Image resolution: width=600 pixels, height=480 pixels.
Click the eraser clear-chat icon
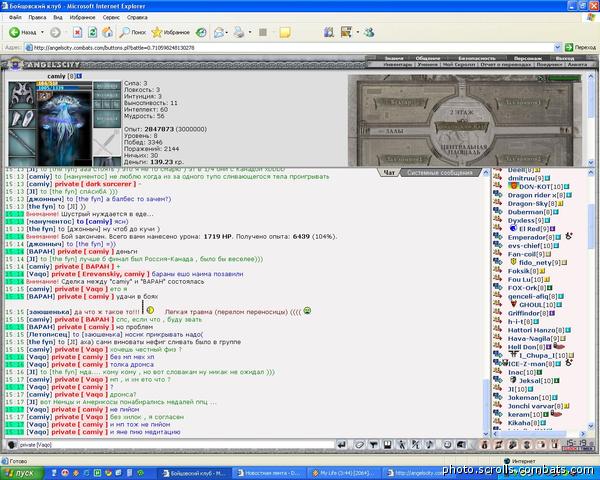coord(359,445)
